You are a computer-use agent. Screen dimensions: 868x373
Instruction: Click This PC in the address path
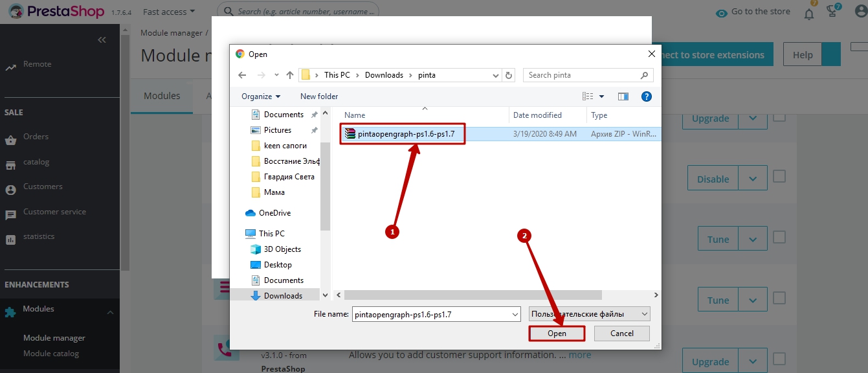(x=337, y=75)
